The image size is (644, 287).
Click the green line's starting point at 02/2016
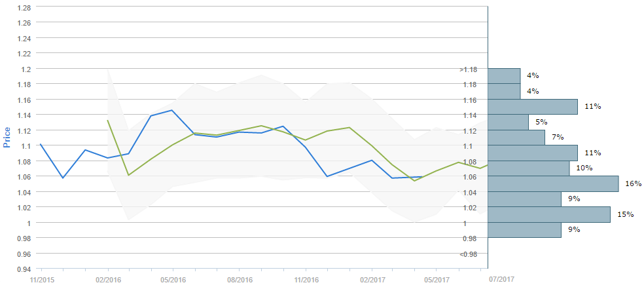[107, 120]
